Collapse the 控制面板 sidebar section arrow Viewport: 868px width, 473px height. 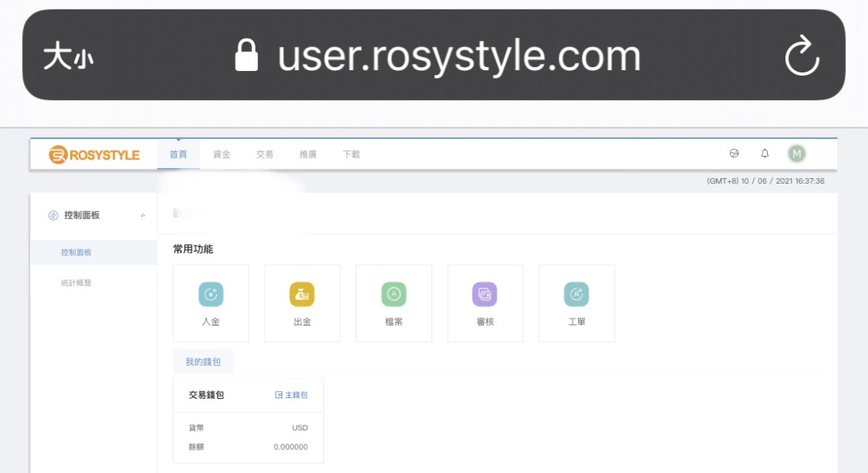click(143, 215)
